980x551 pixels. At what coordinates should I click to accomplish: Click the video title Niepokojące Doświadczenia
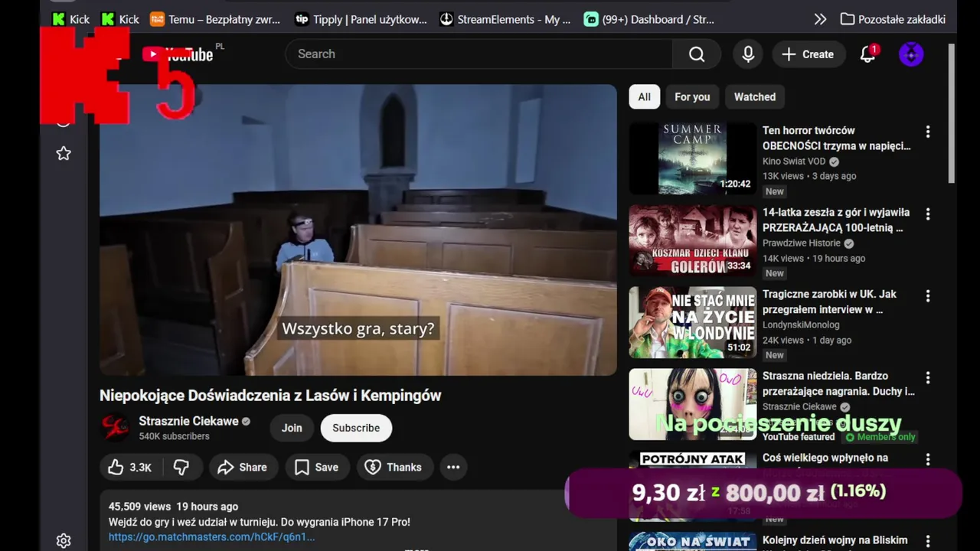[x=270, y=396]
